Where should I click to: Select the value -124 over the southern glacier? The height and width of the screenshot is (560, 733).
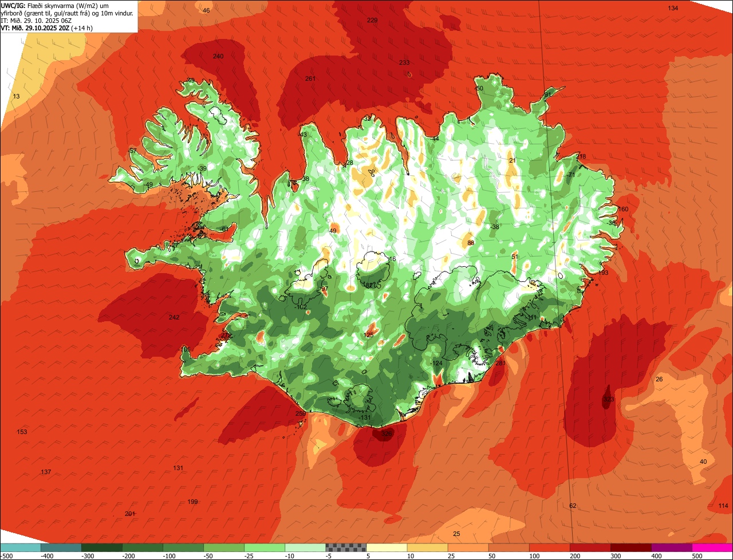click(436, 363)
